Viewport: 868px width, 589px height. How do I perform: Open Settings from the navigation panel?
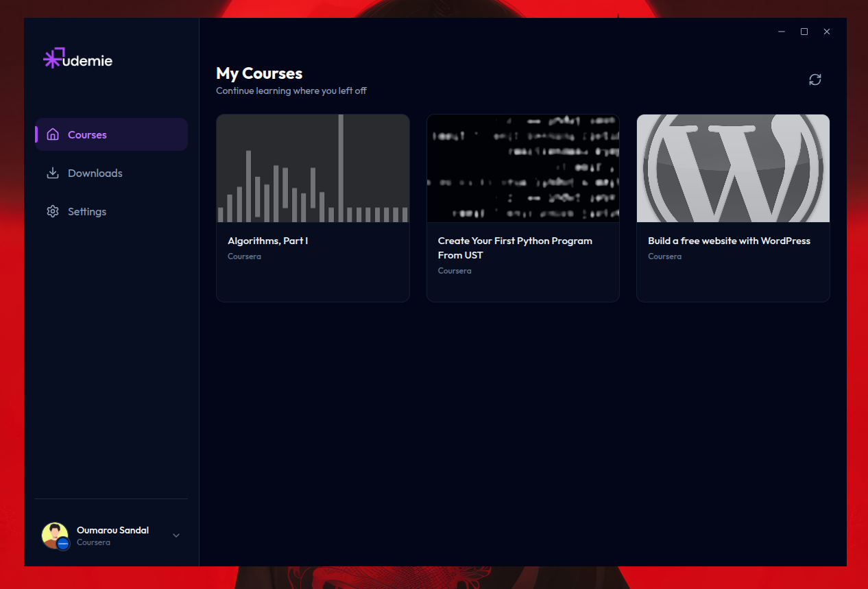click(87, 211)
